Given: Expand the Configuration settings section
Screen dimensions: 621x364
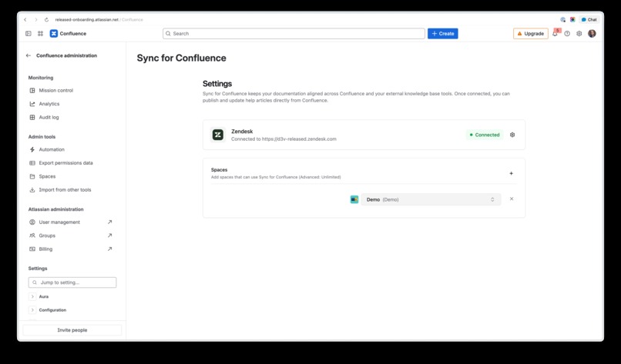Looking at the screenshot, I should (32, 310).
